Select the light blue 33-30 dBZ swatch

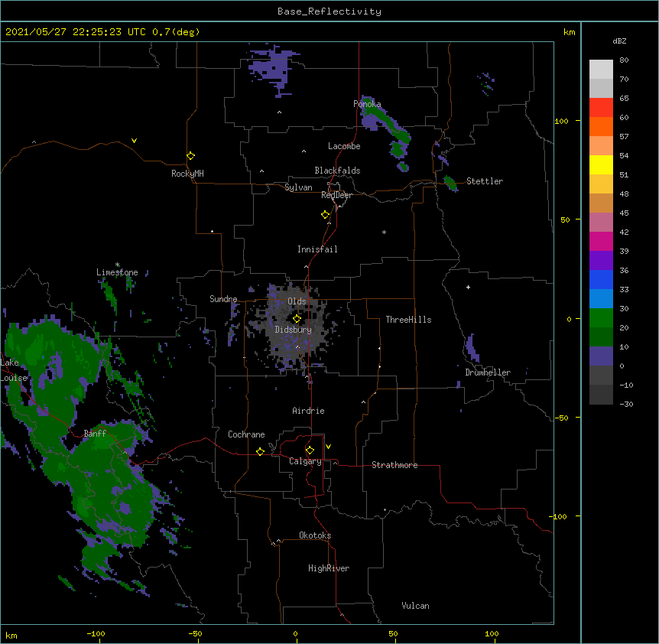click(x=601, y=299)
